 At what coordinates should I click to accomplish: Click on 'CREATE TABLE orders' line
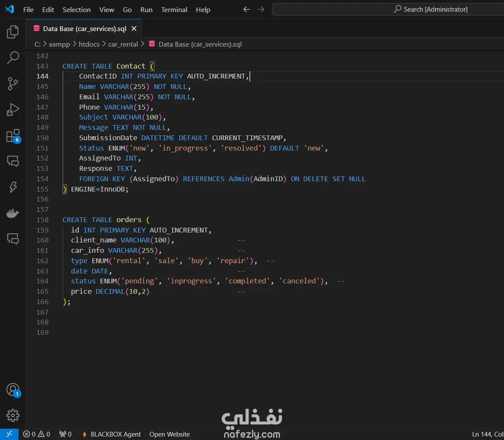(x=106, y=220)
